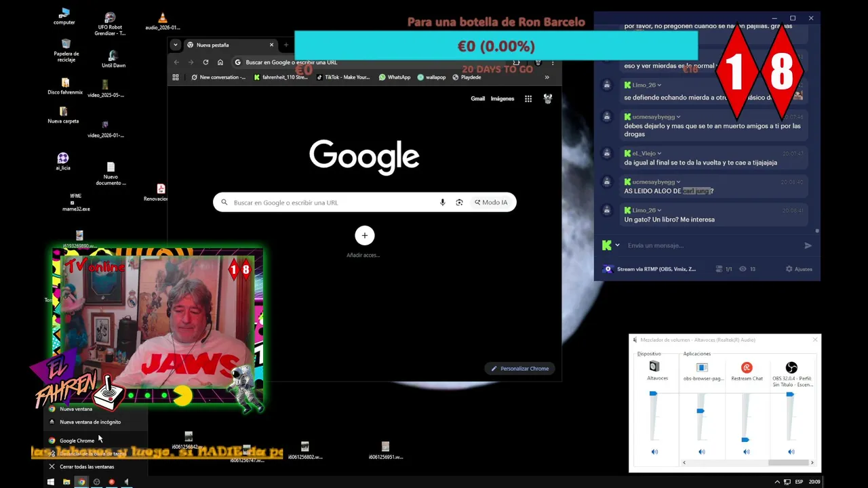Screen dimensions: 868x488
Task: Open the Imágenes link
Action: (x=502, y=98)
